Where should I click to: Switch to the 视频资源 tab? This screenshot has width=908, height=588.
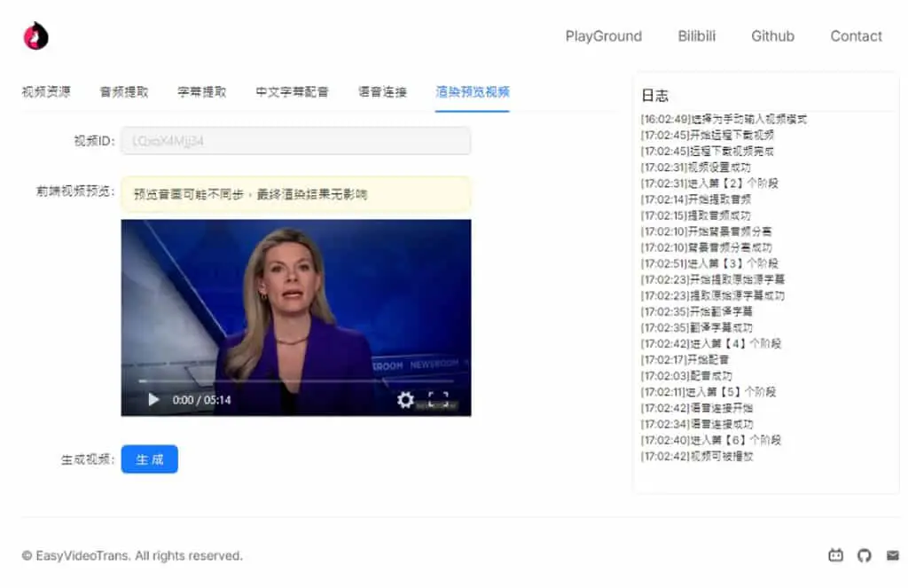(46, 91)
